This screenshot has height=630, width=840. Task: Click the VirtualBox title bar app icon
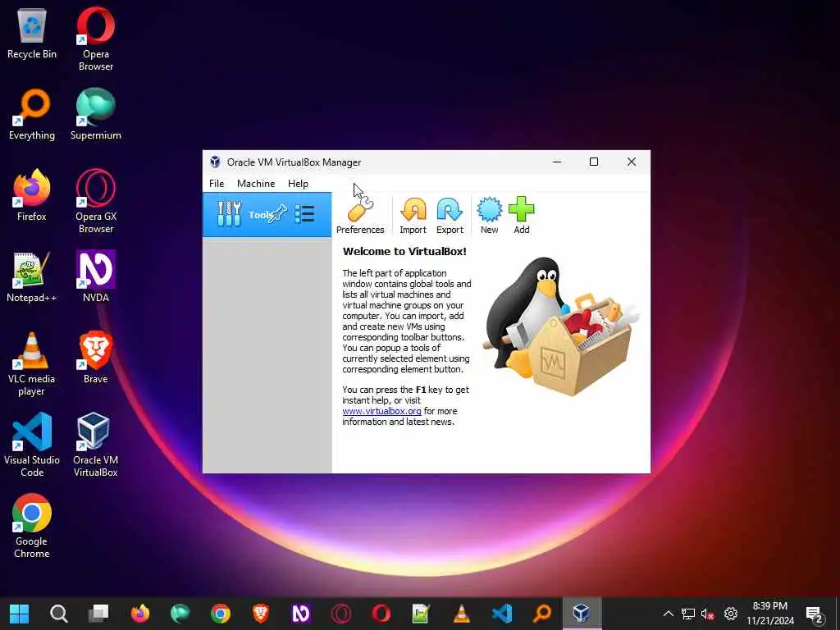(216, 162)
